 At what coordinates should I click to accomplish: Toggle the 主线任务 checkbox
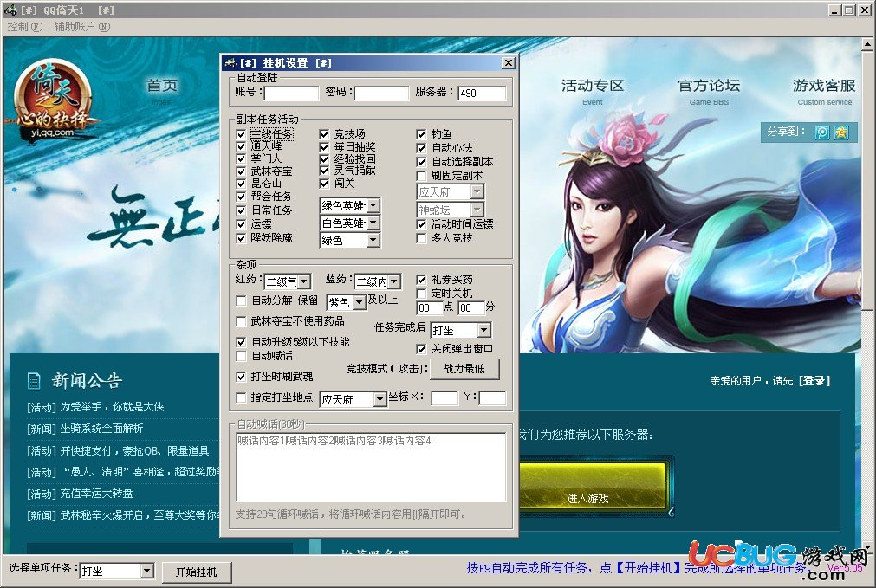tap(241, 134)
